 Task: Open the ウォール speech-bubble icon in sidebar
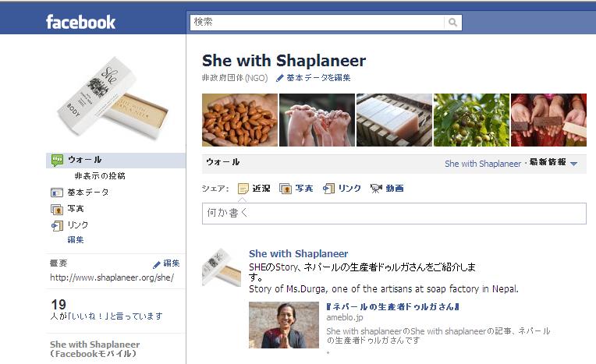[x=57, y=160]
